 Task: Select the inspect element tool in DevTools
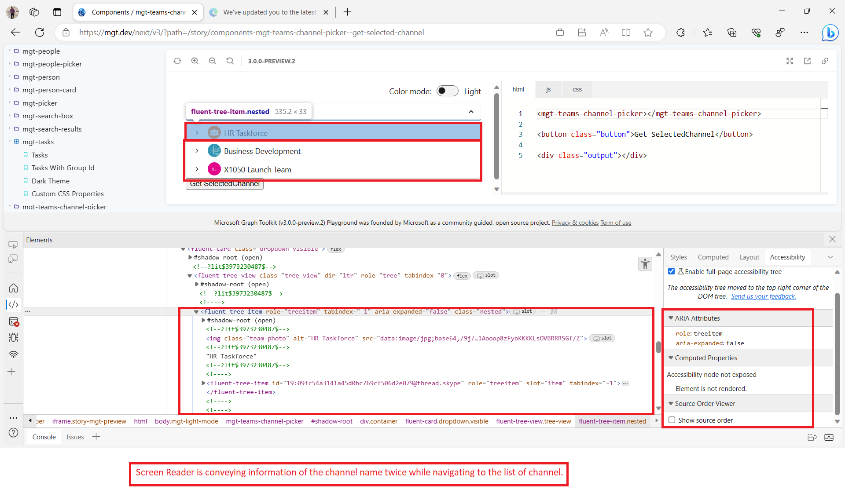13,245
